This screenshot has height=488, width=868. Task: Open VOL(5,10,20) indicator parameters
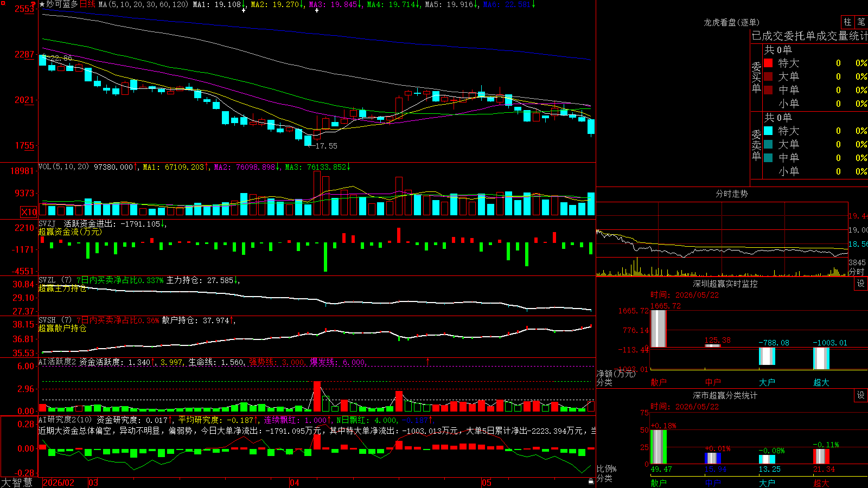pos(64,167)
